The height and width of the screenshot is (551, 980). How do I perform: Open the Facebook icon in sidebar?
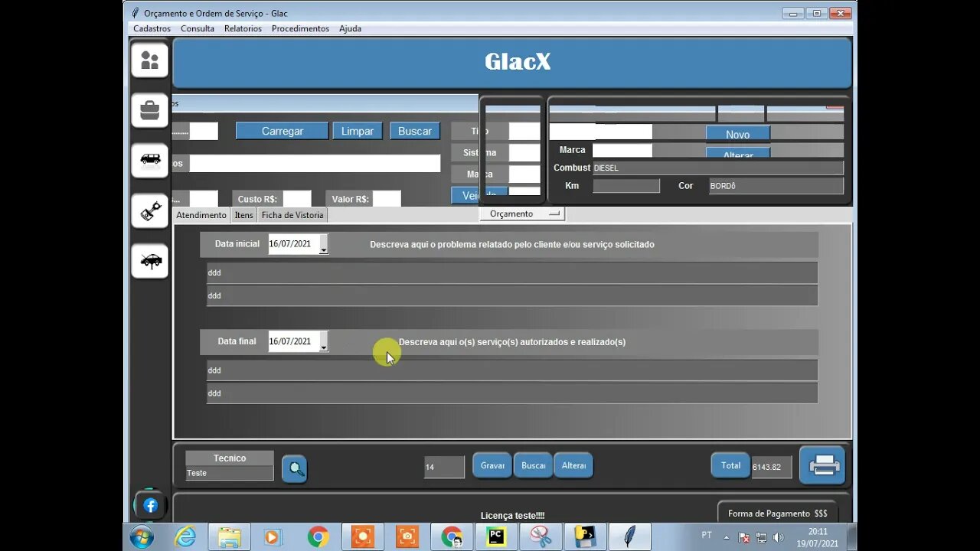[x=150, y=505]
